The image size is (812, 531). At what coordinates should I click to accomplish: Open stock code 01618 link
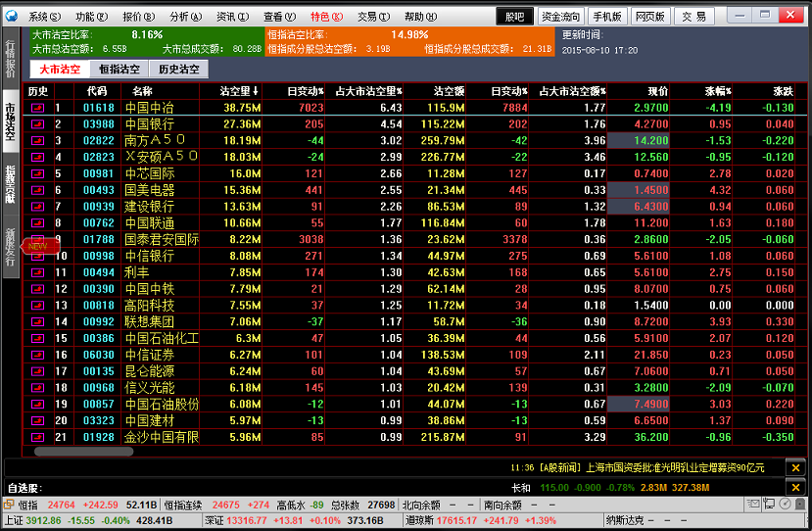point(98,108)
